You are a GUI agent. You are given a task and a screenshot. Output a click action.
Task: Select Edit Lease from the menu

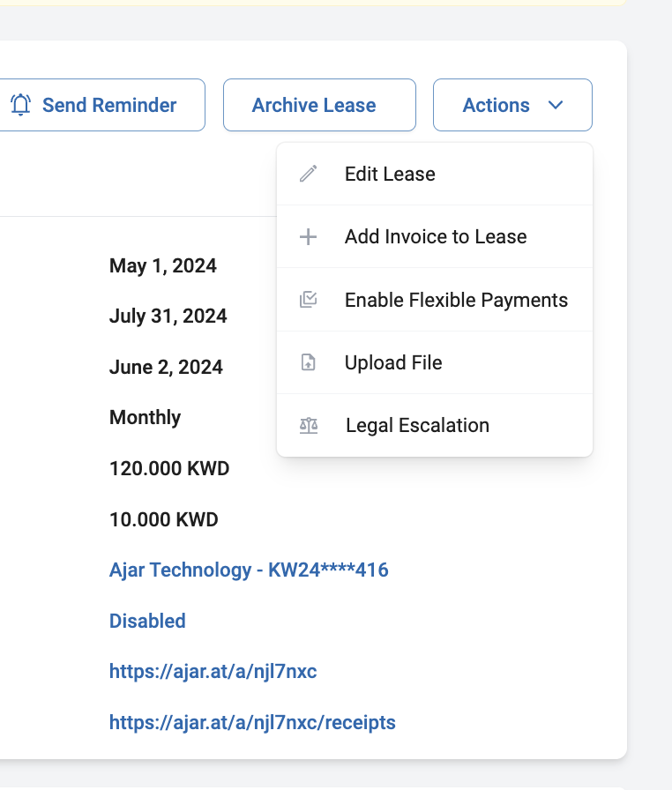click(x=435, y=174)
